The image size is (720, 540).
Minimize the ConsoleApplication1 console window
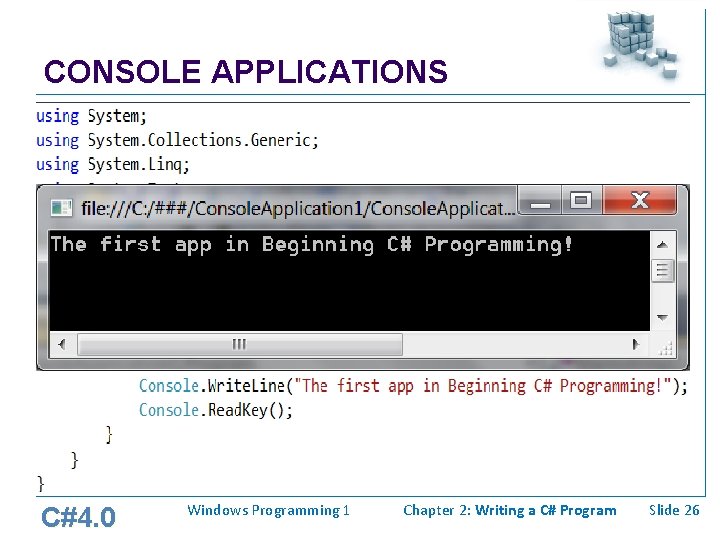[540, 200]
